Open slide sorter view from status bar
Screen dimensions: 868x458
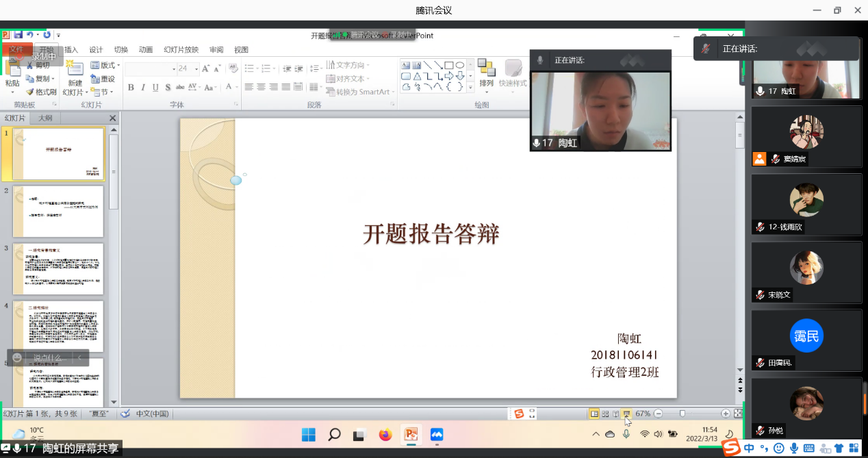point(605,414)
